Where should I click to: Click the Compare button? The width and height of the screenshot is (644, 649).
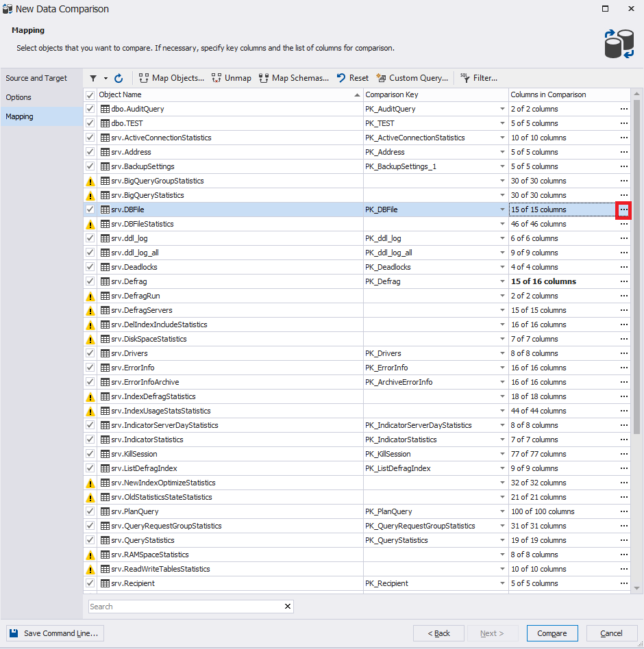coord(552,633)
